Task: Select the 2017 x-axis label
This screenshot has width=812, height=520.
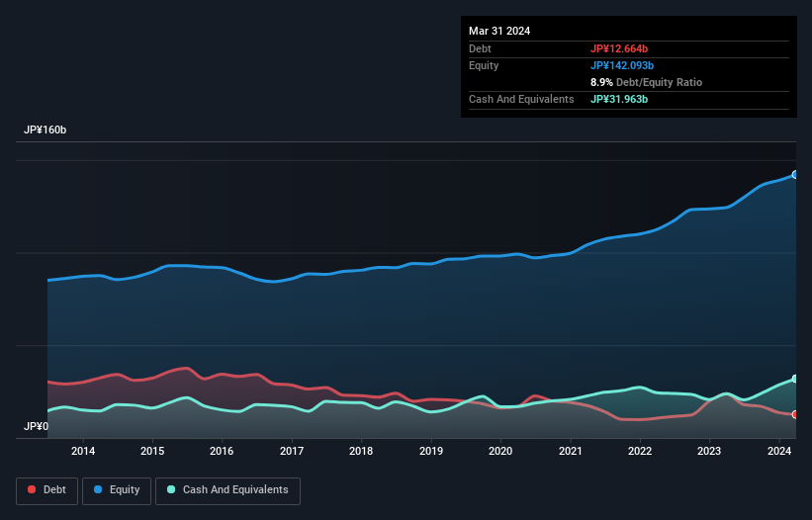Action: click(x=292, y=451)
